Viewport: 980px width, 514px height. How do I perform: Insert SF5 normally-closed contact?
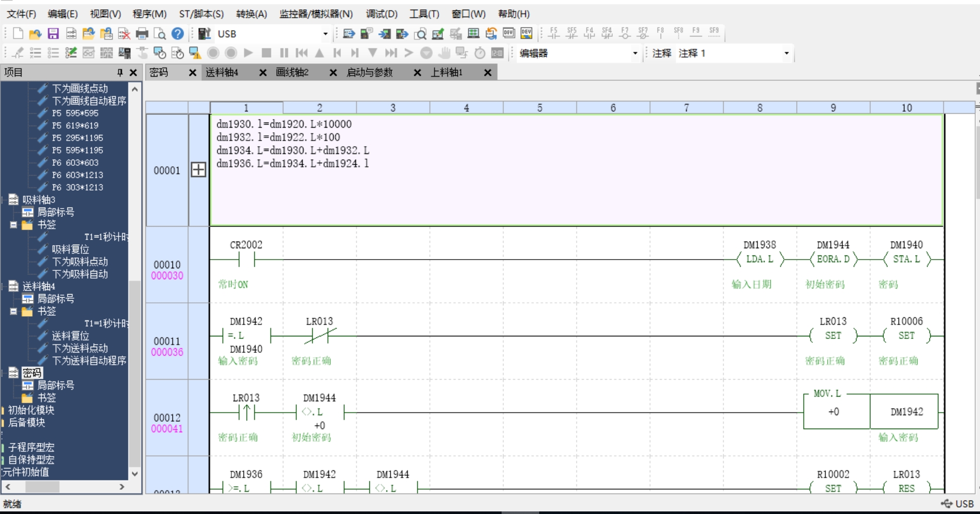point(572,33)
